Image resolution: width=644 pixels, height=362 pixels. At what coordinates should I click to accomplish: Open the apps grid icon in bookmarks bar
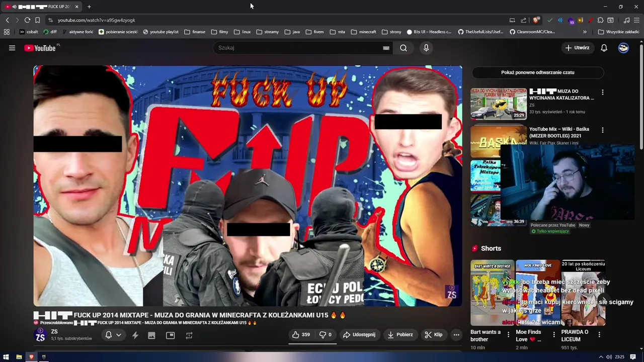pos(7,32)
